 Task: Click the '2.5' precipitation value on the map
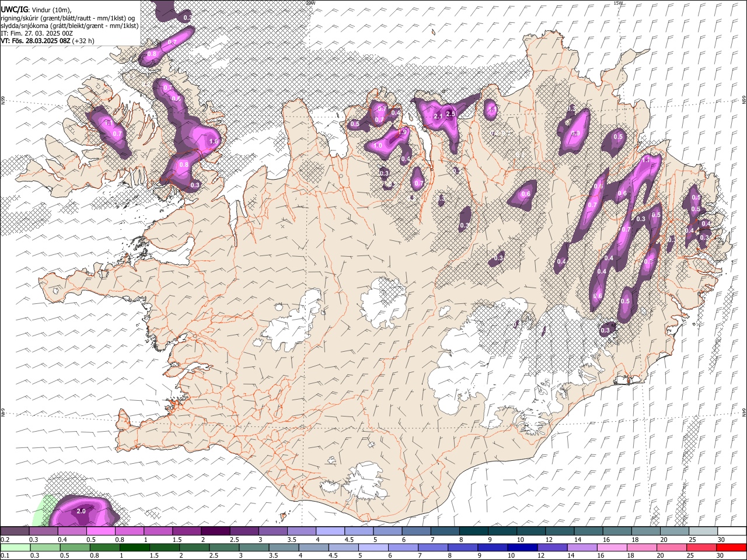tap(451, 114)
